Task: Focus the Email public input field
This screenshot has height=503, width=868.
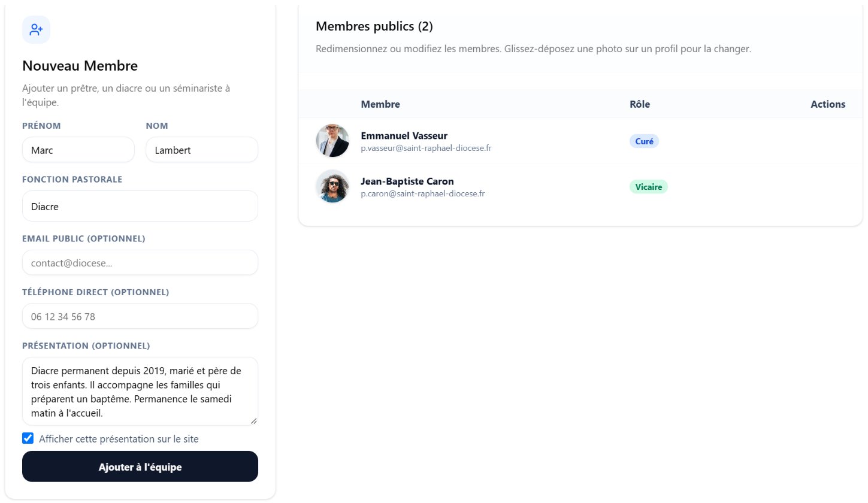Action: click(x=140, y=262)
